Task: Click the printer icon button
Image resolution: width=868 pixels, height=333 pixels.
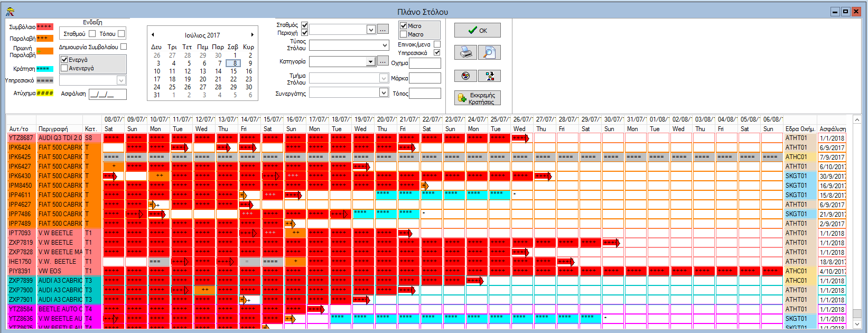Action: (x=465, y=52)
